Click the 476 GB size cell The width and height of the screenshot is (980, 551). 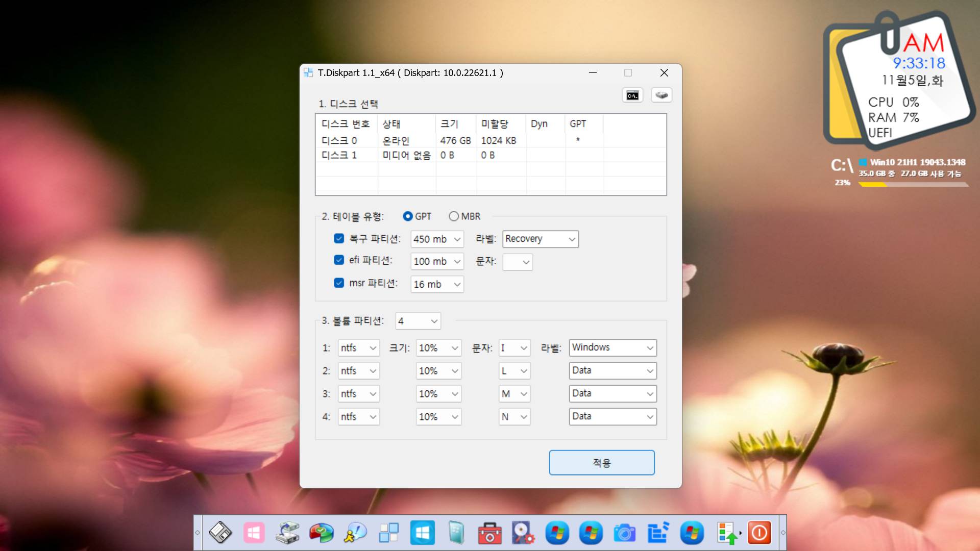(x=456, y=140)
